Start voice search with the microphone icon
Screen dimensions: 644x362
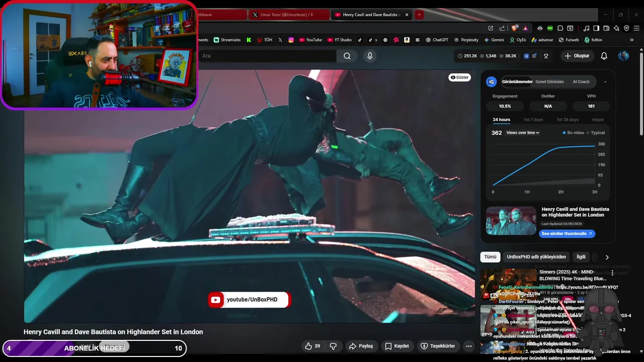pyautogui.click(x=370, y=56)
